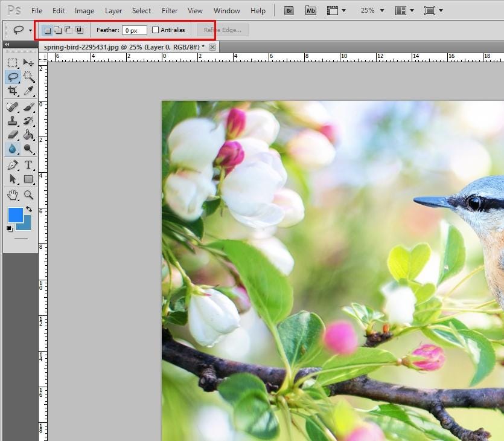Viewport: 504px width, 441px height.
Task: Select the Path Selection tool
Action: tap(13, 179)
